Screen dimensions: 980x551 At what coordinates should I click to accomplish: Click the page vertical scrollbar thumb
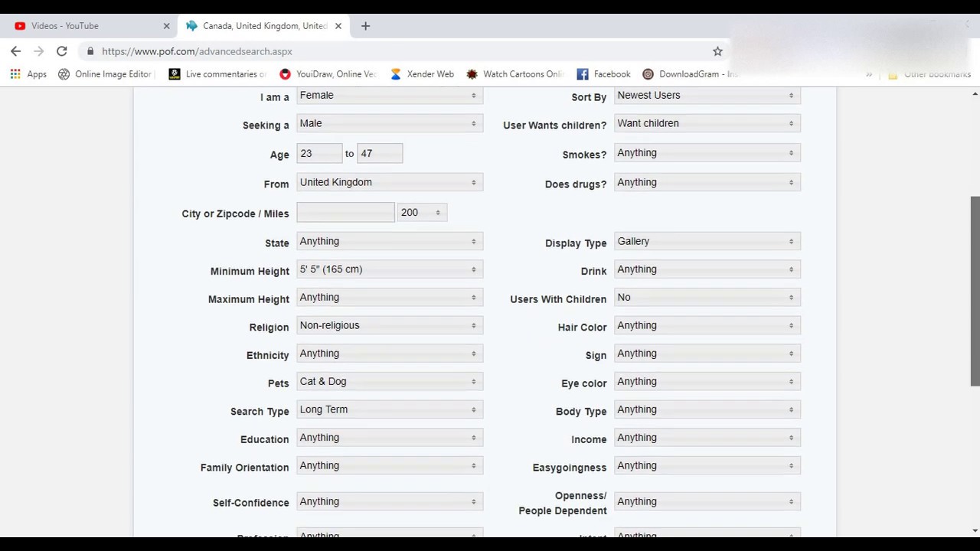[975, 292]
